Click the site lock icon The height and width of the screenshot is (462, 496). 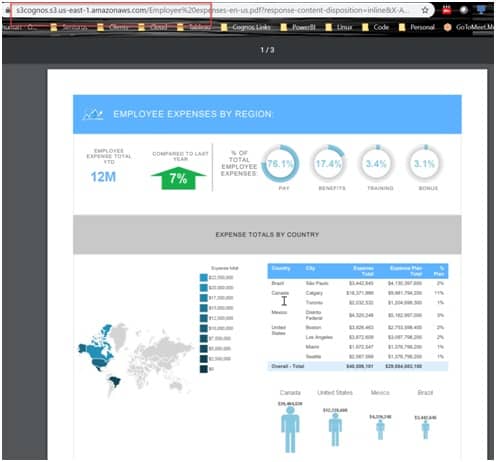click(x=7, y=10)
